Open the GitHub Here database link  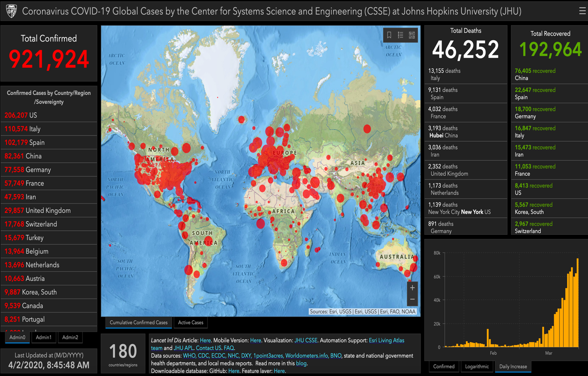[234, 371]
